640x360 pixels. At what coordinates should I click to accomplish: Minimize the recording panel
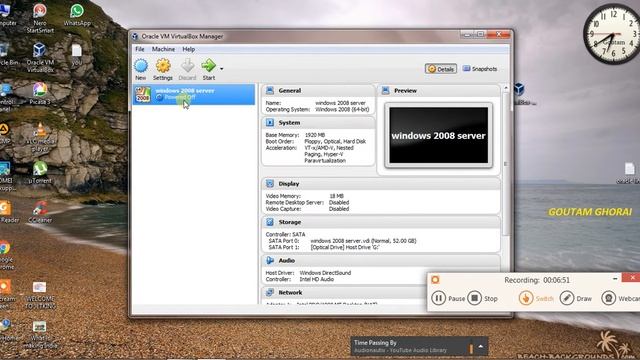pyautogui.click(x=615, y=278)
